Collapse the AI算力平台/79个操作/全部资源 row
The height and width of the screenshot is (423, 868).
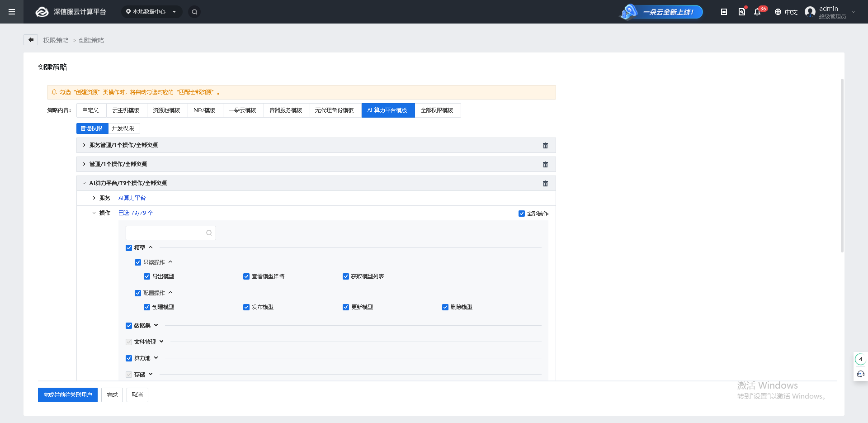point(84,183)
